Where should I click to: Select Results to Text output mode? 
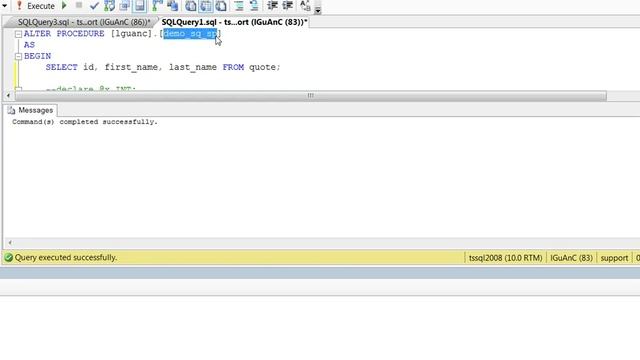(x=191, y=6)
